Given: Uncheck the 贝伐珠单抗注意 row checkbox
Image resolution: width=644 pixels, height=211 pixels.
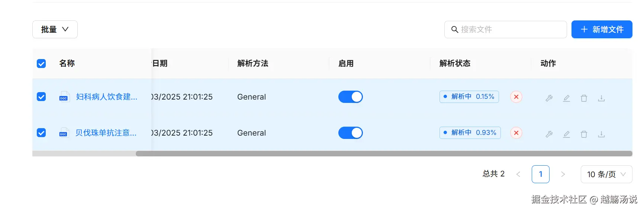Looking at the screenshot, I should pyautogui.click(x=41, y=133).
